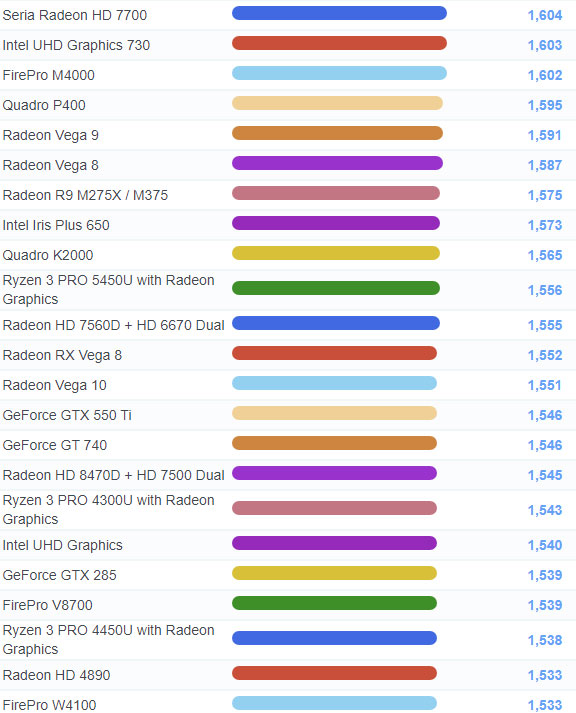Click the green FirePro V8700 bar
Viewport: 576px width, 713px height.
pos(334,603)
